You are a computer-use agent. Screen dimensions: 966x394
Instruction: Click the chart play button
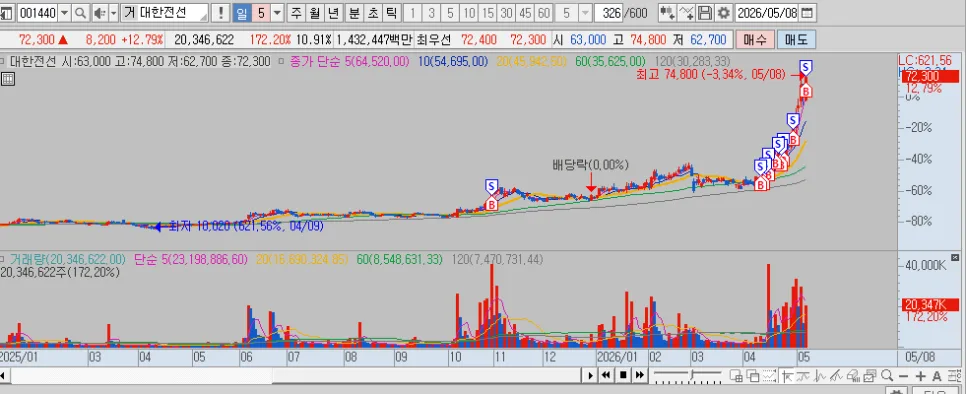pyautogui.click(x=590, y=375)
